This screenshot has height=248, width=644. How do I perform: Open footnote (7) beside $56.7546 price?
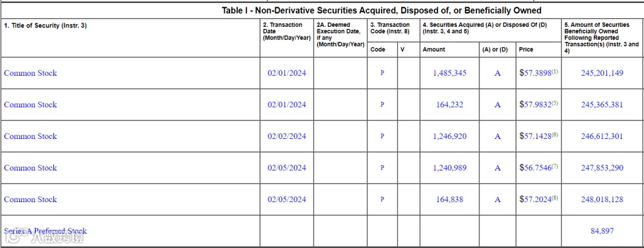click(x=555, y=166)
